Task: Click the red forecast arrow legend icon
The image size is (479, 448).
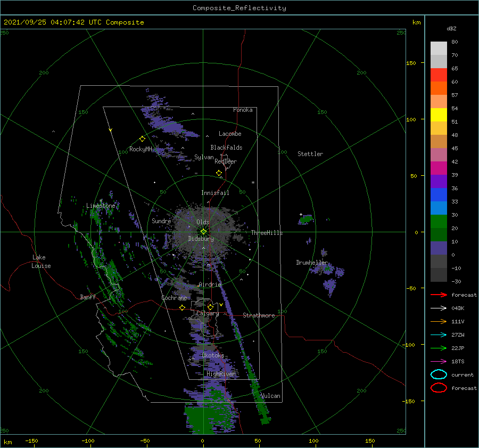Action: (x=439, y=295)
